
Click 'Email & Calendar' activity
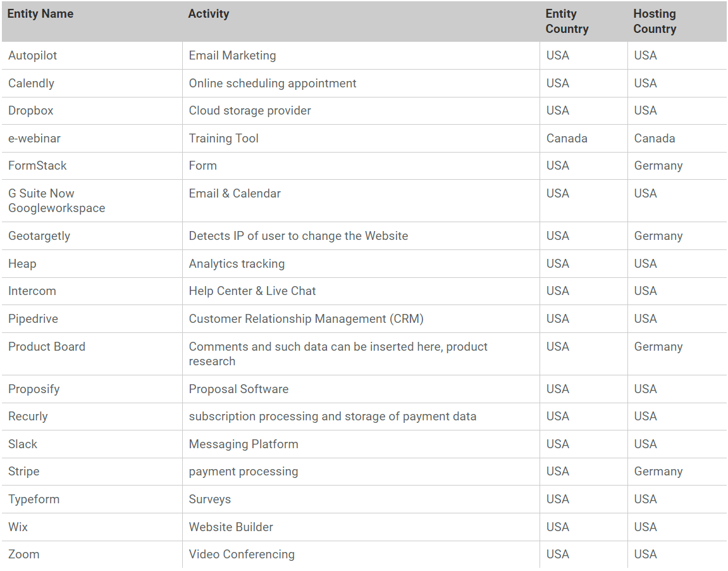235,193
